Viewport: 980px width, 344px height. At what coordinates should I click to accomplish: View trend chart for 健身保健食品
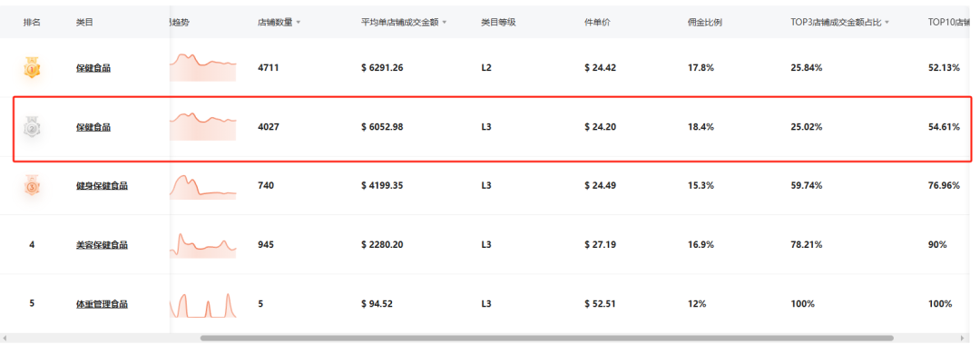(x=203, y=186)
